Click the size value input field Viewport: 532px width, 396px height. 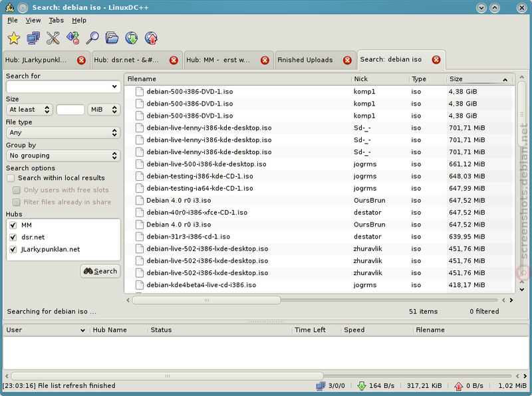pos(70,110)
